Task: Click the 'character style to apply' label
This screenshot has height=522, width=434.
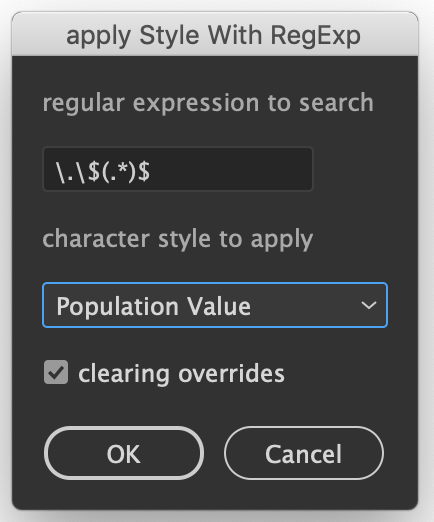Action: (x=178, y=239)
